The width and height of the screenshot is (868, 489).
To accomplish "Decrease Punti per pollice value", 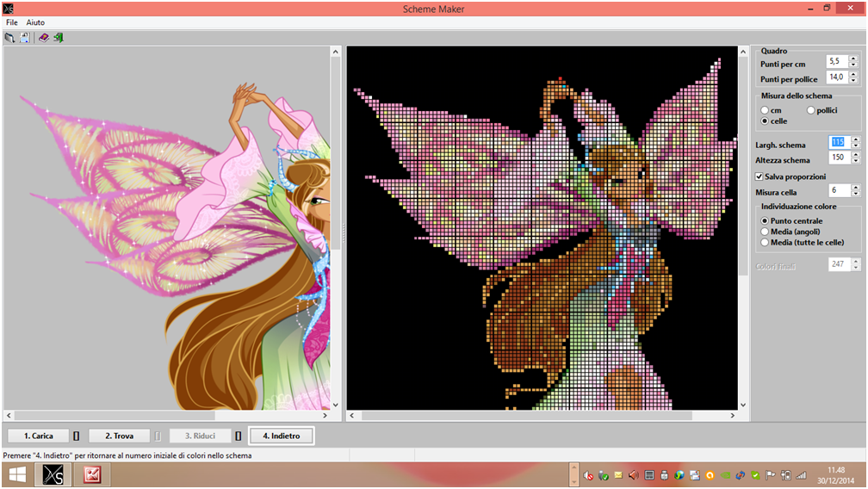I will [853, 80].
